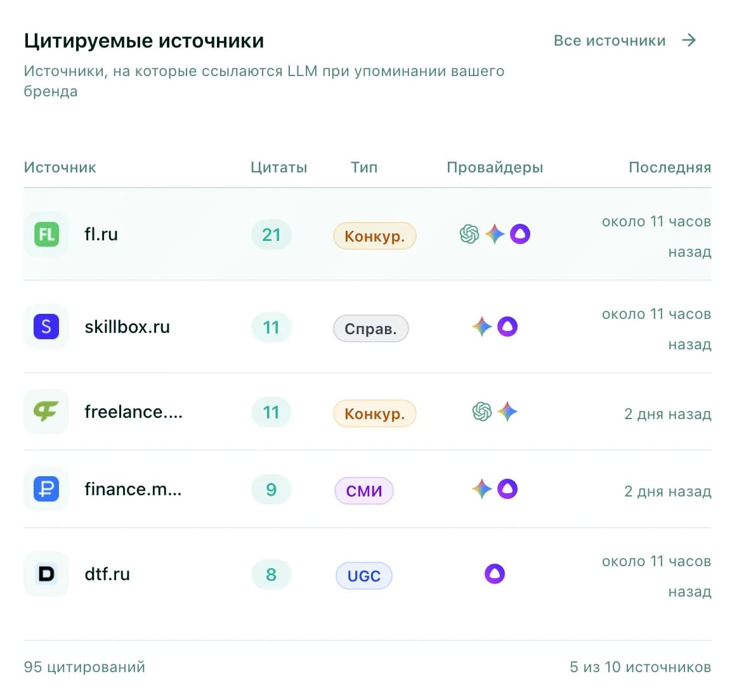732x700 pixels.
Task: Click the Источник column header
Action: (60, 167)
